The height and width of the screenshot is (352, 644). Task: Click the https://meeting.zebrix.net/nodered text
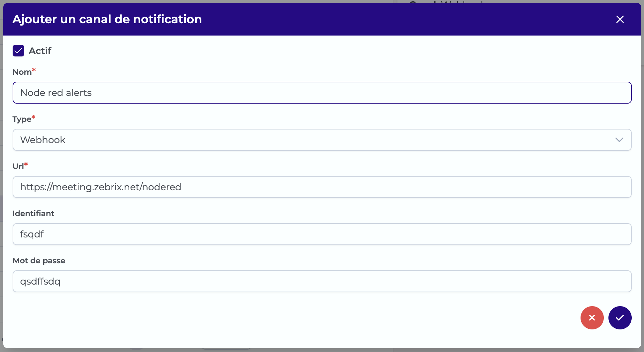[x=101, y=187]
